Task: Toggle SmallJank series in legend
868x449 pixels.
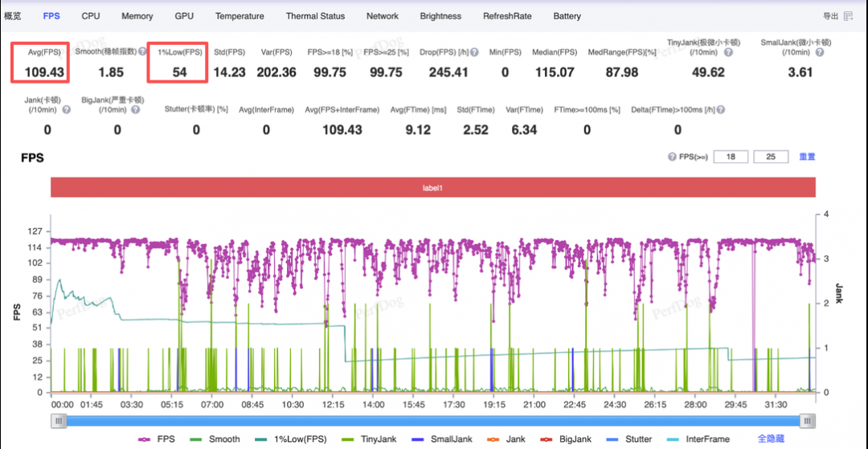Action: pyautogui.click(x=442, y=439)
